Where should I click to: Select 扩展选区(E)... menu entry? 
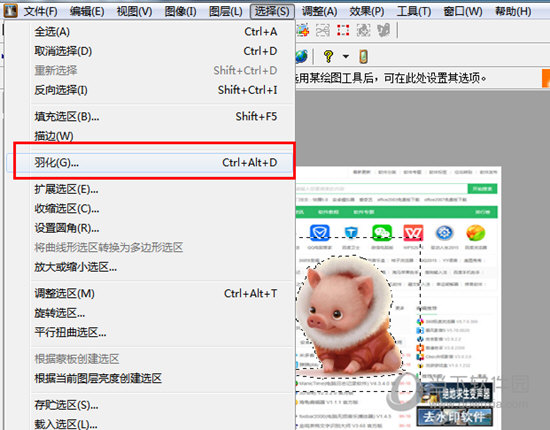[150, 189]
